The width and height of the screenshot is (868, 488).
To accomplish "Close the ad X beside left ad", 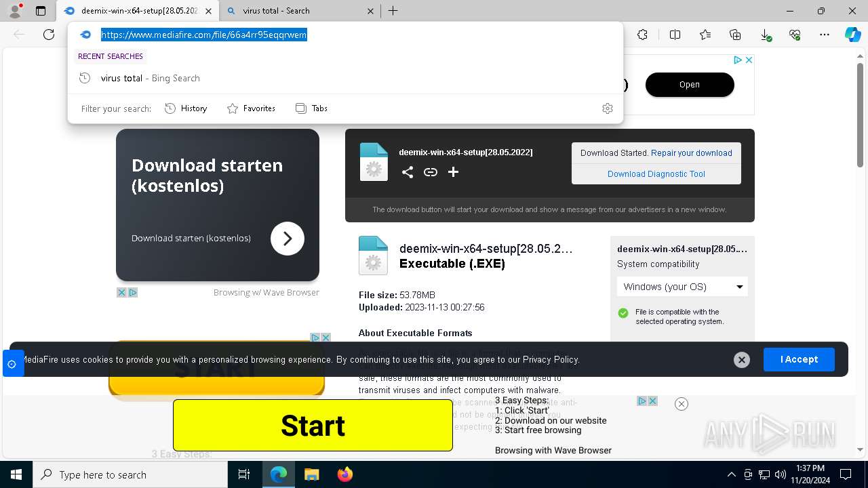I will (x=121, y=293).
